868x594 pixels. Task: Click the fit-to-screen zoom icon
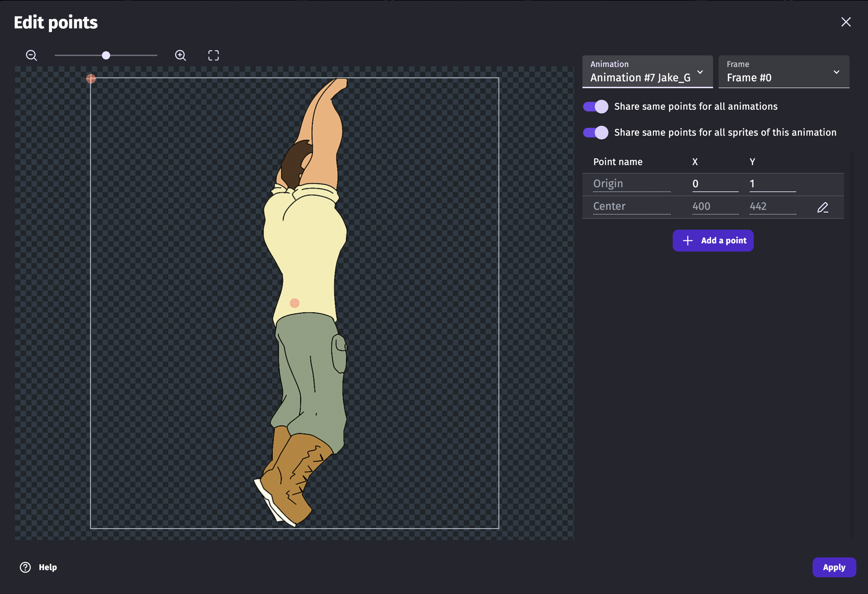213,56
